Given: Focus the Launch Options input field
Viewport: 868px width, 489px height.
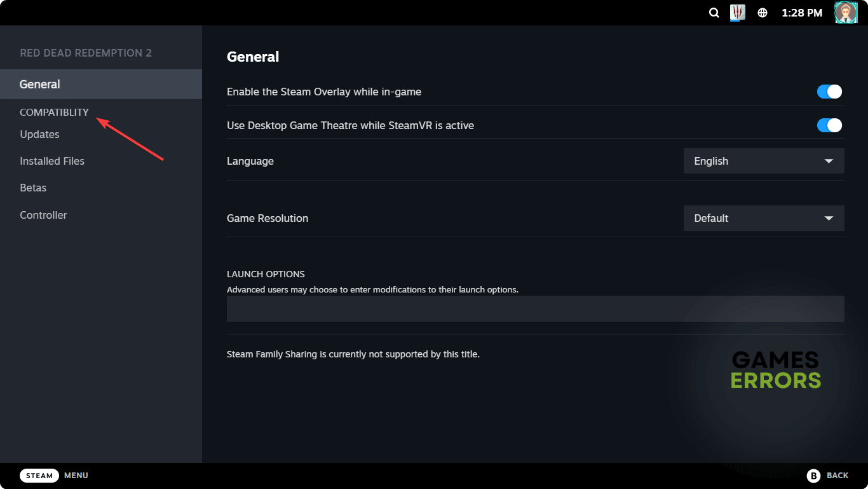Looking at the screenshot, I should click(x=535, y=308).
